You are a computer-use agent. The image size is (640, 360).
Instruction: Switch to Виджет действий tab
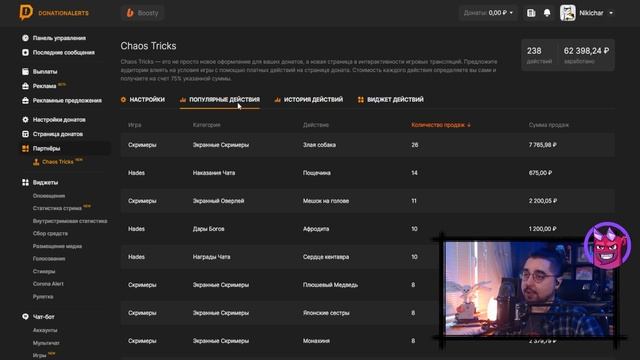(391, 100)
